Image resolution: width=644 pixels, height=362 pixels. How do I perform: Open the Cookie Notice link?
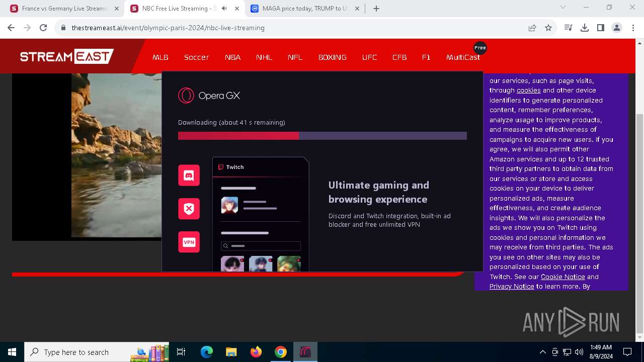[562, 277]
